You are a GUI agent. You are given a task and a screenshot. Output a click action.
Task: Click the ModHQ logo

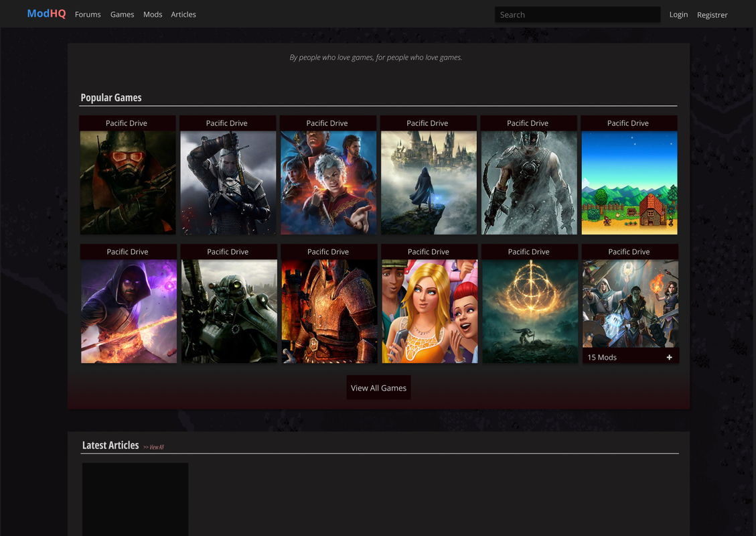[46, 13]
